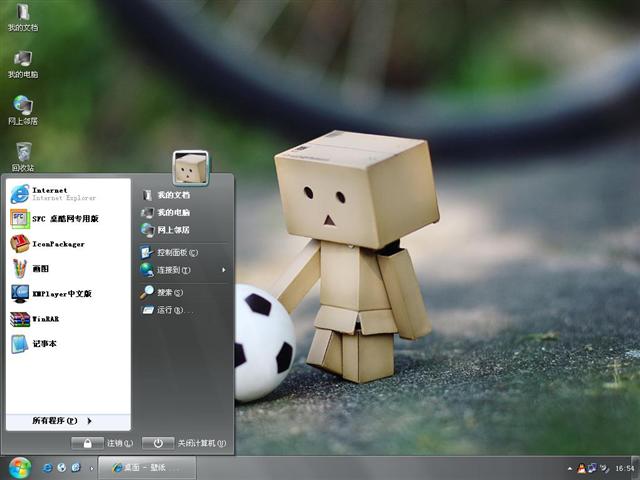The height and width of the screenshot is (480, 640).
Task: Click the QQ penguin icon in the system tray
Action: [x=580, y=467]
